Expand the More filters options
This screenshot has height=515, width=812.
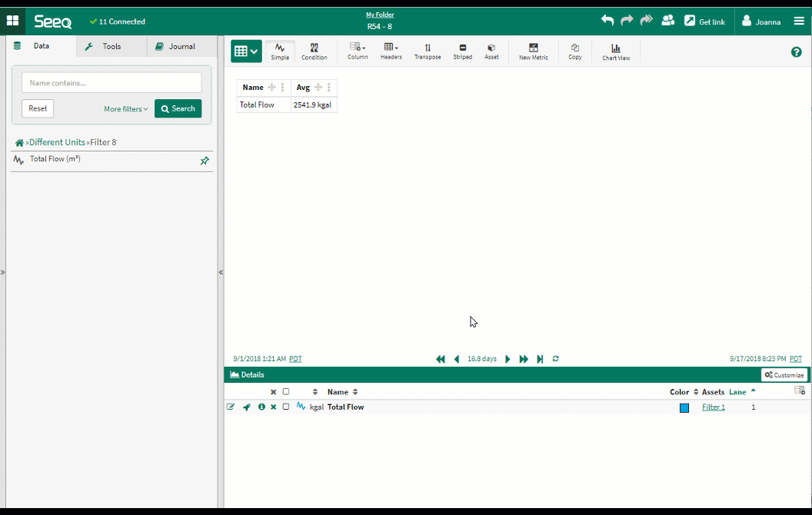(x=126, y=109)
